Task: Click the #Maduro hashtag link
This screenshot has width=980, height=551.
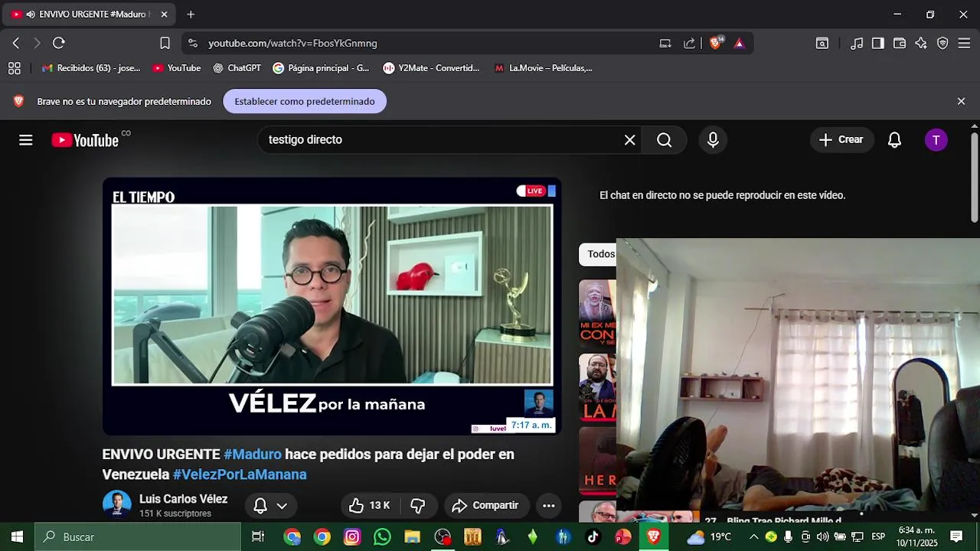Action: click(253, 455)
